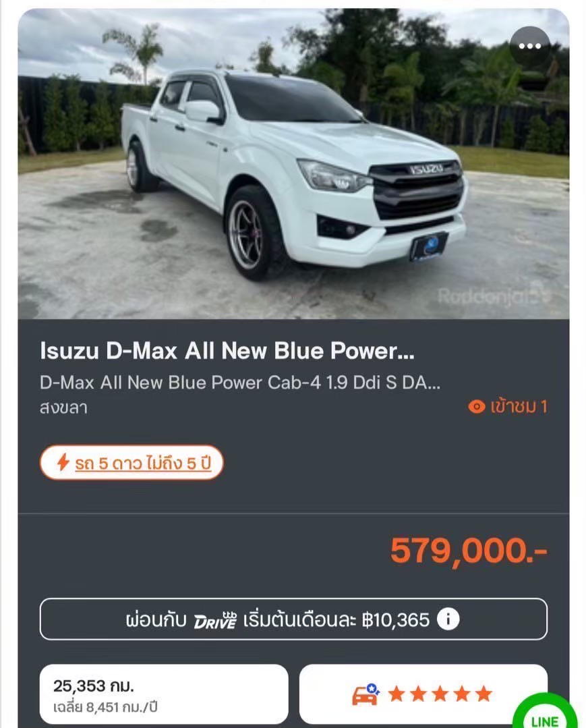Open the star rating card
The image size is (586, 728).
[x=423, y=694]
